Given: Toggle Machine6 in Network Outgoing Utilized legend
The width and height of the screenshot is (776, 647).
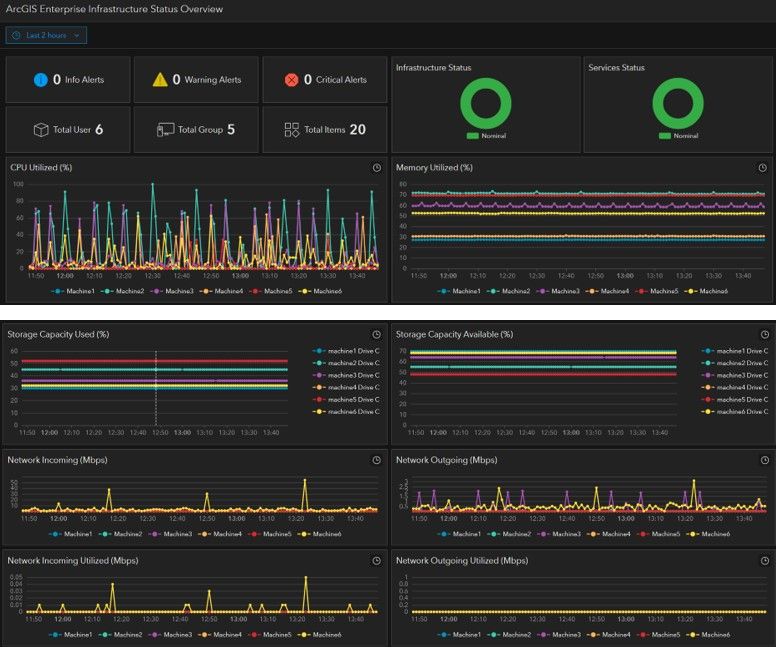Looking at the screenshot, I should [708, 635].
